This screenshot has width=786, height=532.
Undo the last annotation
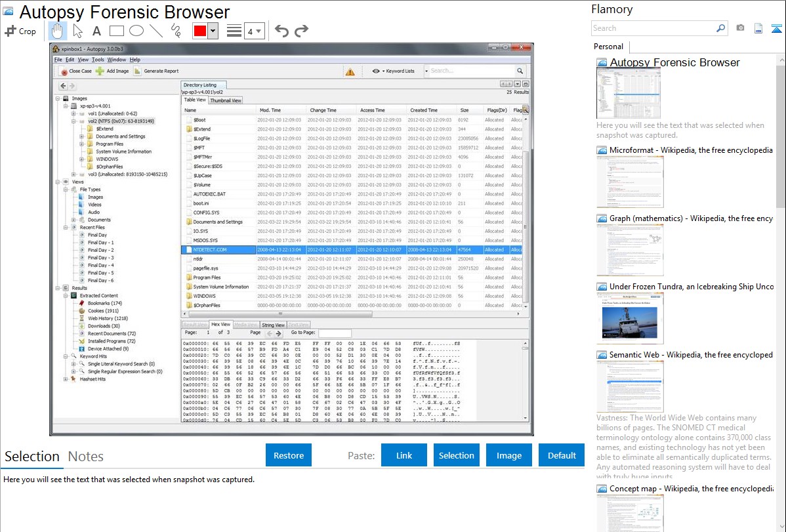tap(281, 31)
